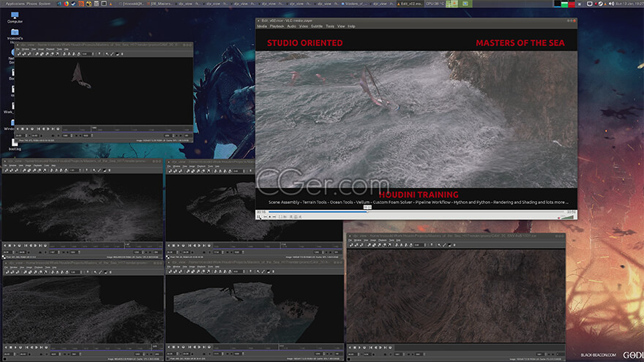Image resolution: width=644 pixels, height=362 pixels.
Task: Play forward in bottom-left ocean mesh djv_view
Action: coord(15,347)
